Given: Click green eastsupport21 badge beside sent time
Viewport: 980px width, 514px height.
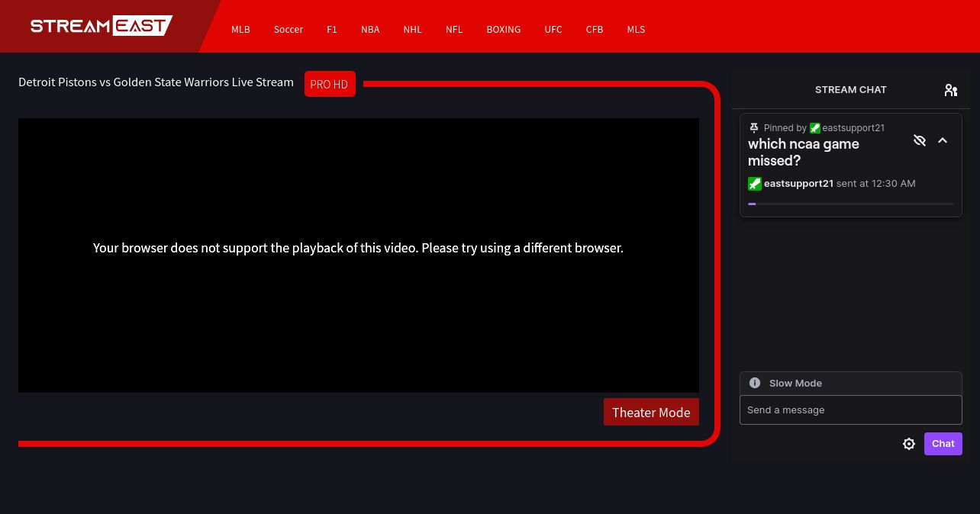Looking at the screenshot, I should tap(754, 184).
